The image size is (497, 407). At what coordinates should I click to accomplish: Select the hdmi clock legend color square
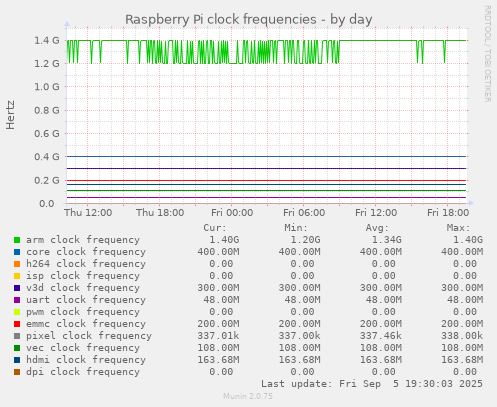click(17, 360)
